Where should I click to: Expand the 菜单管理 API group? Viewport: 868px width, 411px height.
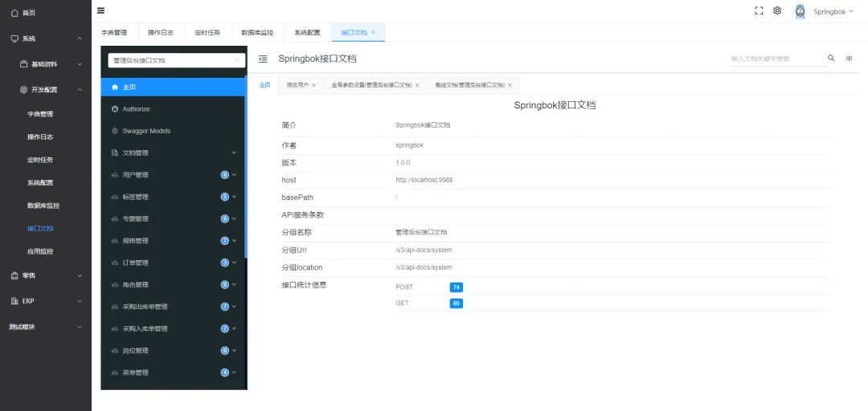click(x=173, y=372)
